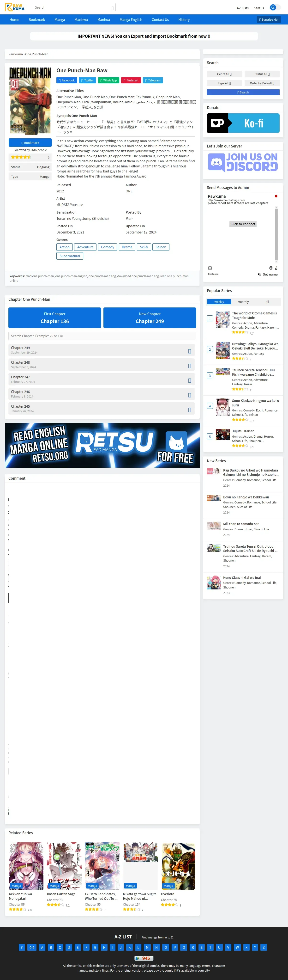
Task: Select the Comedy genre tag
Action: (108, 247)
